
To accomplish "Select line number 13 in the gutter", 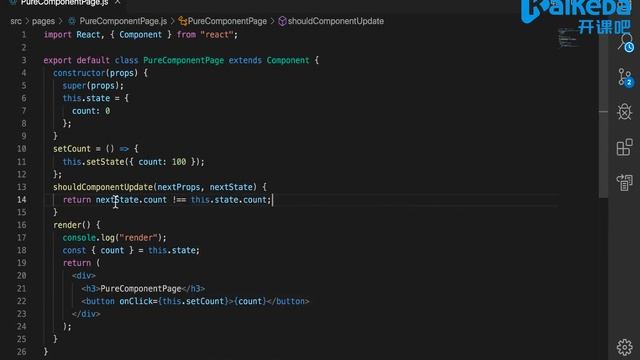I will tap(22, 187).
